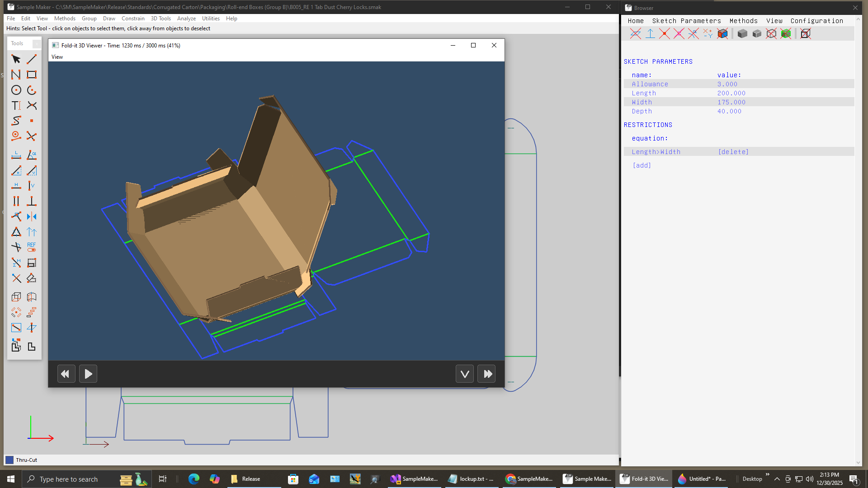Image resolution: width=868 pixels, height=488 pixels.
Task: Open the View menu in Fold-it 3D Viewer
Action: click(x=57, y=57)
